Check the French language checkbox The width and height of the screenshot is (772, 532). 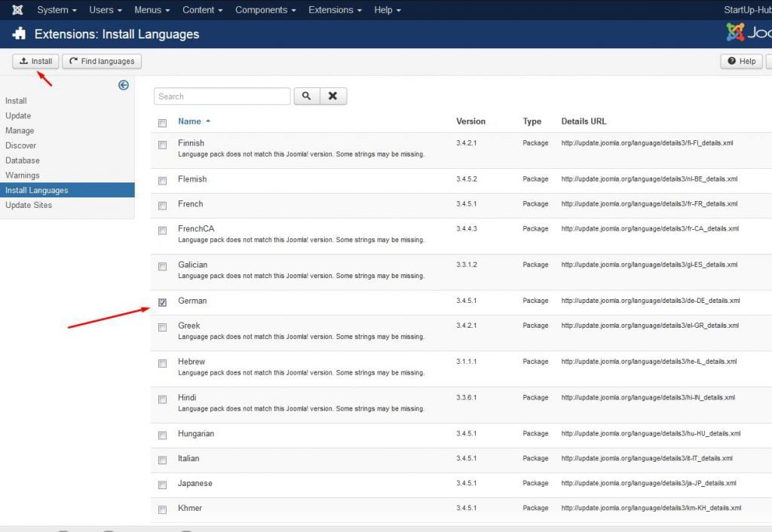(x=162, y=206)
